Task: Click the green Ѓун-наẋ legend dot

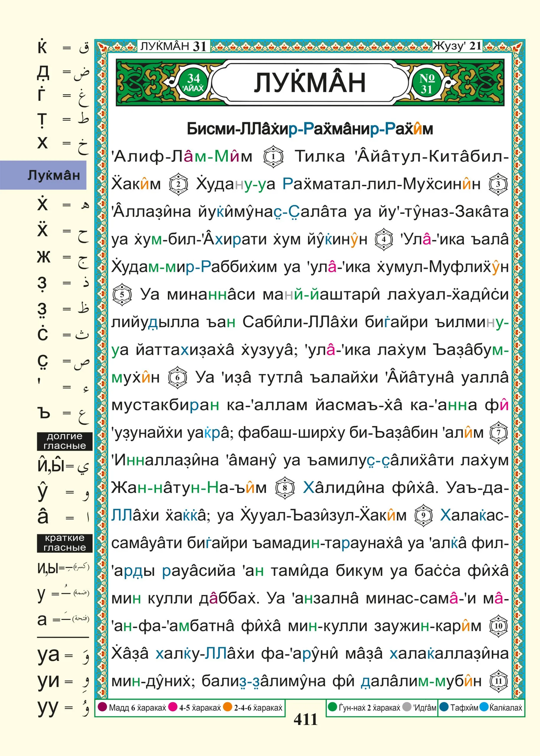Action: pos(332,707)
